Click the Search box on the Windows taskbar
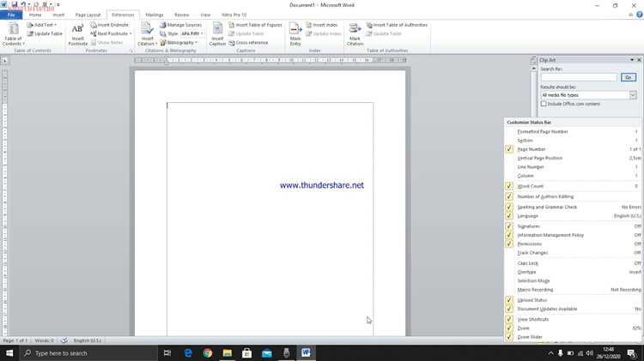 88,353
